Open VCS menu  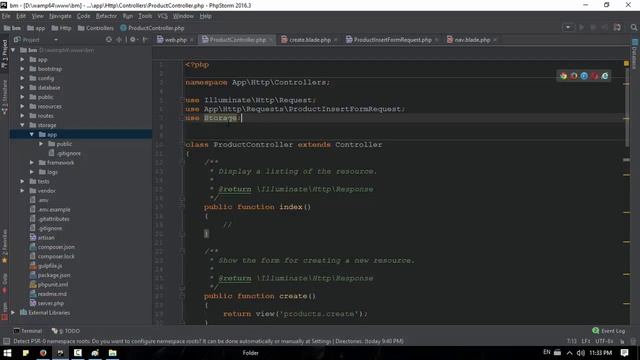coord(162,16)
